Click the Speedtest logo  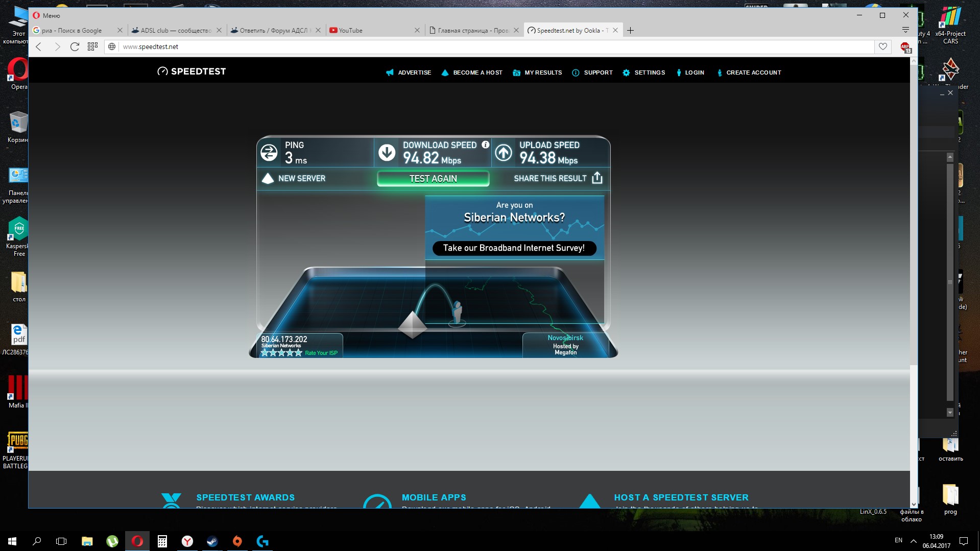(192, 71)
